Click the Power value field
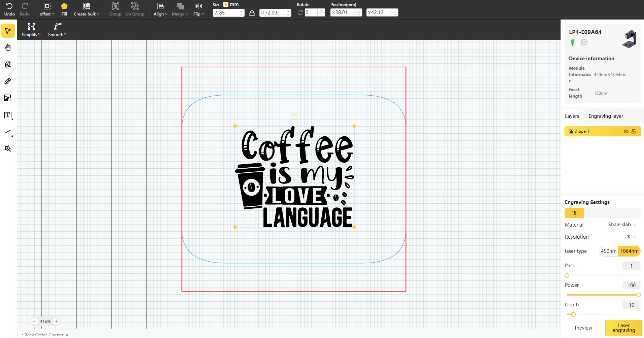This screenshot has height=338, width=644. tap(631, 285)
